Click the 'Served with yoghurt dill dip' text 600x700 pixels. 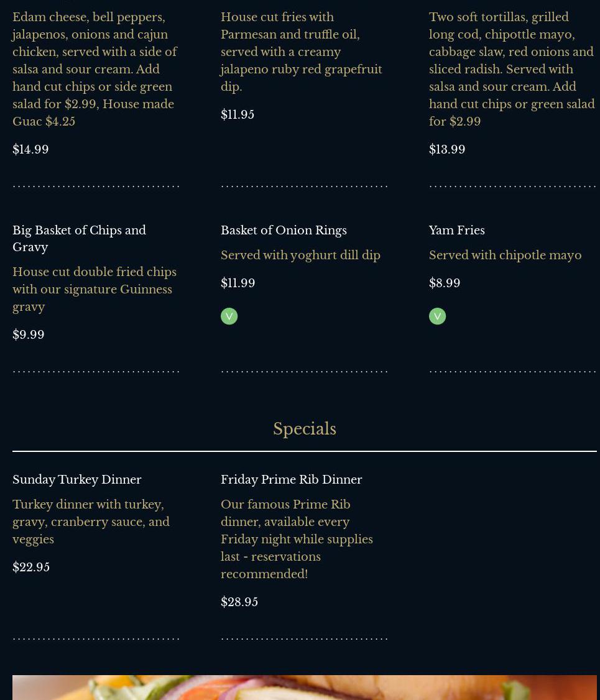(300, 255)
